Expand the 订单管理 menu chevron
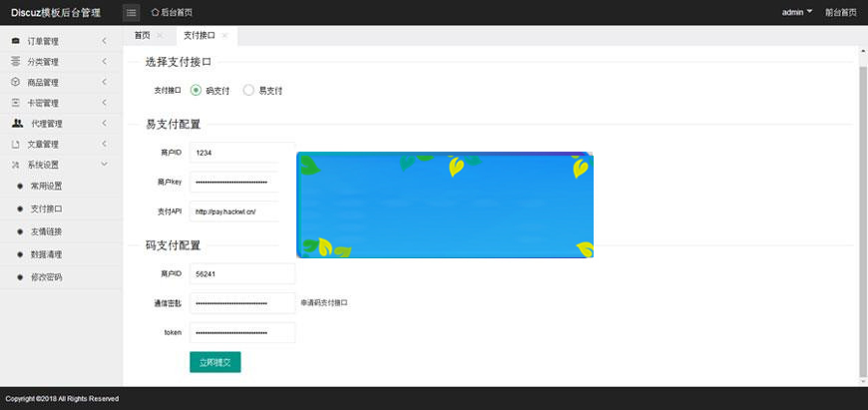The height and width of the screenshot is (410, 868). (105, 41)
